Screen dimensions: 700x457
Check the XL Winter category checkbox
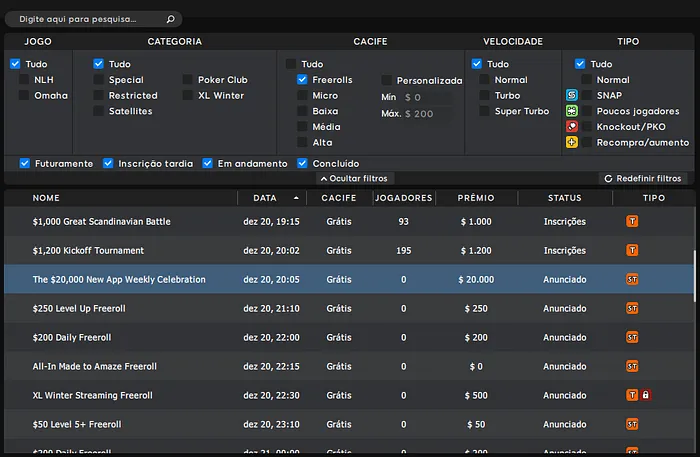point(188,95)
